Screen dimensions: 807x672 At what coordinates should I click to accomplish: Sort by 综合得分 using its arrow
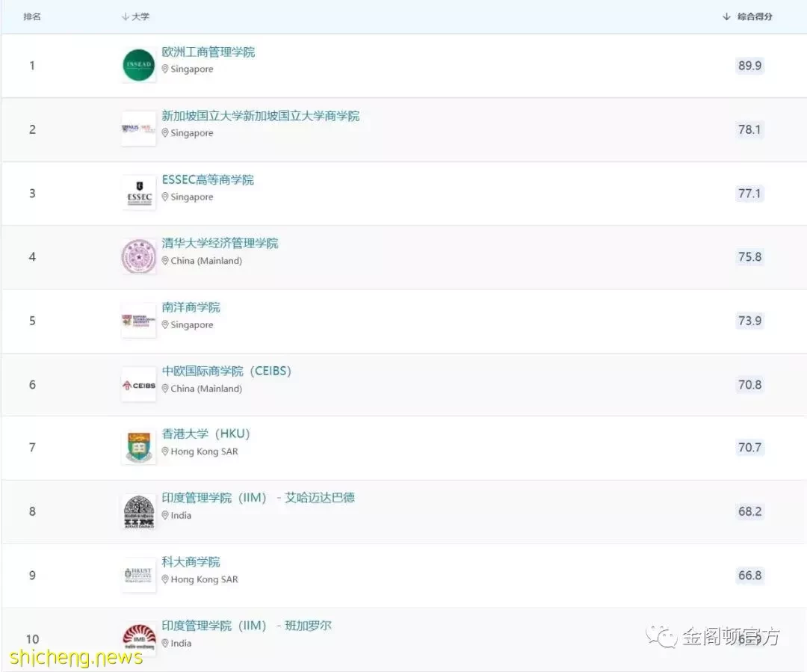(726, 16)
